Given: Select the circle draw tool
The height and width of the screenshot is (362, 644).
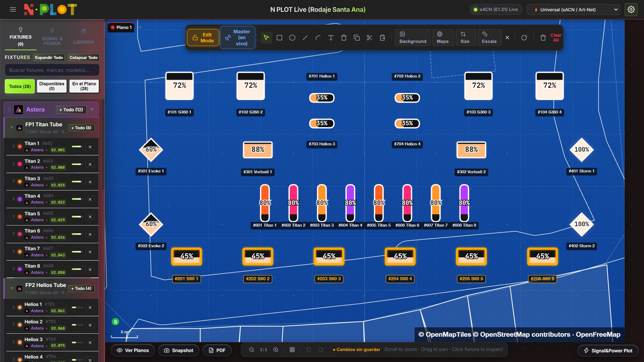Looking at the screenshot, I should [x=292, y=38].
